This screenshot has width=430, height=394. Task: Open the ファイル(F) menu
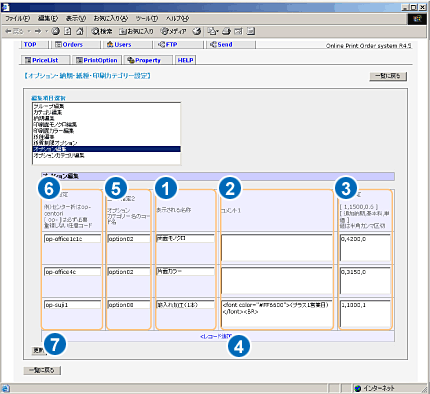[17, 18]
